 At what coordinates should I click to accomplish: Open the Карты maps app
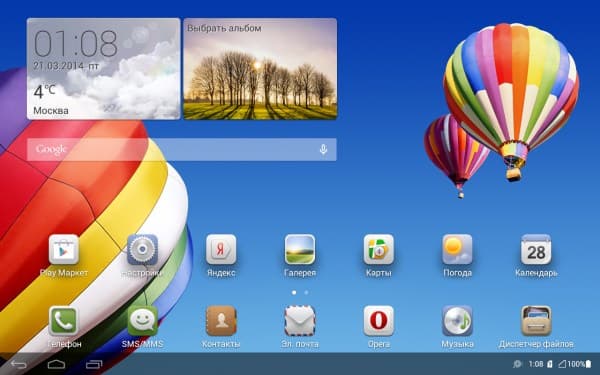pyautogui.click(x=379, y=249)
